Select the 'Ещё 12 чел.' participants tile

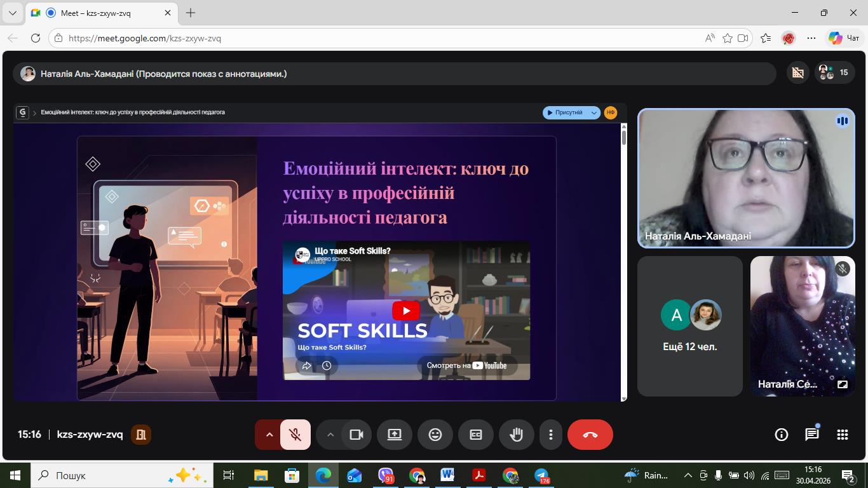pos(690,326)
